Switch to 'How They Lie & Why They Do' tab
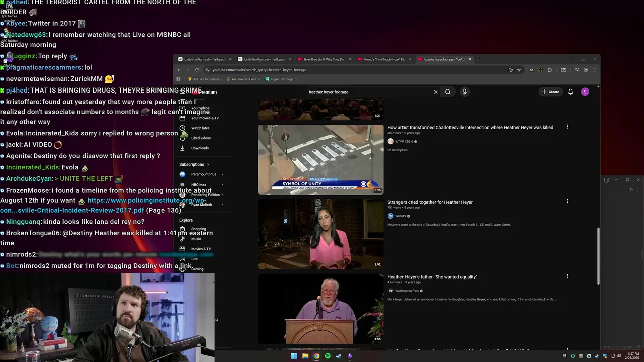 click(x=324, y=59)
